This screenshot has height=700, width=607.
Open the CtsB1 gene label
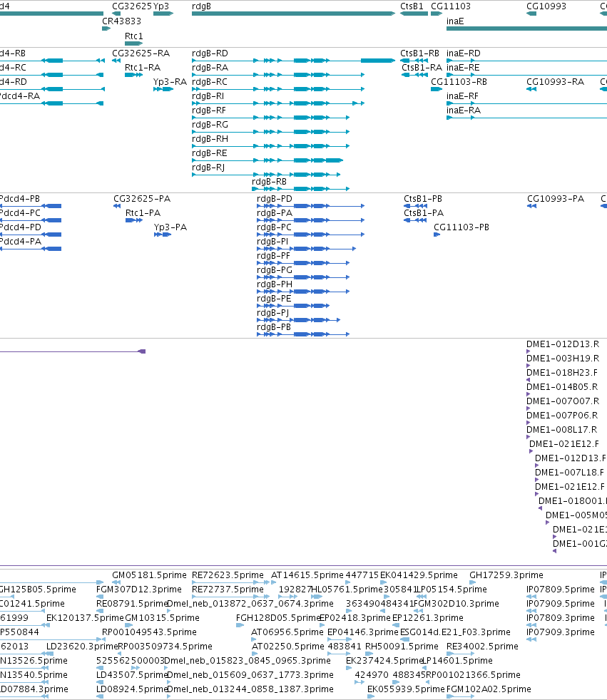pyautogui.click(x=412, y=6)
